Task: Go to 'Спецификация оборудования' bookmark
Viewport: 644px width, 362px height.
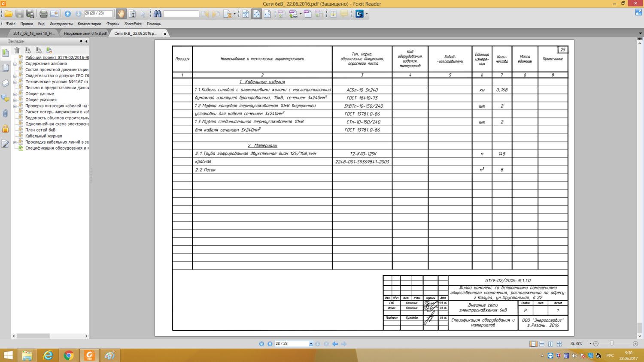Action: click(57, 148)
